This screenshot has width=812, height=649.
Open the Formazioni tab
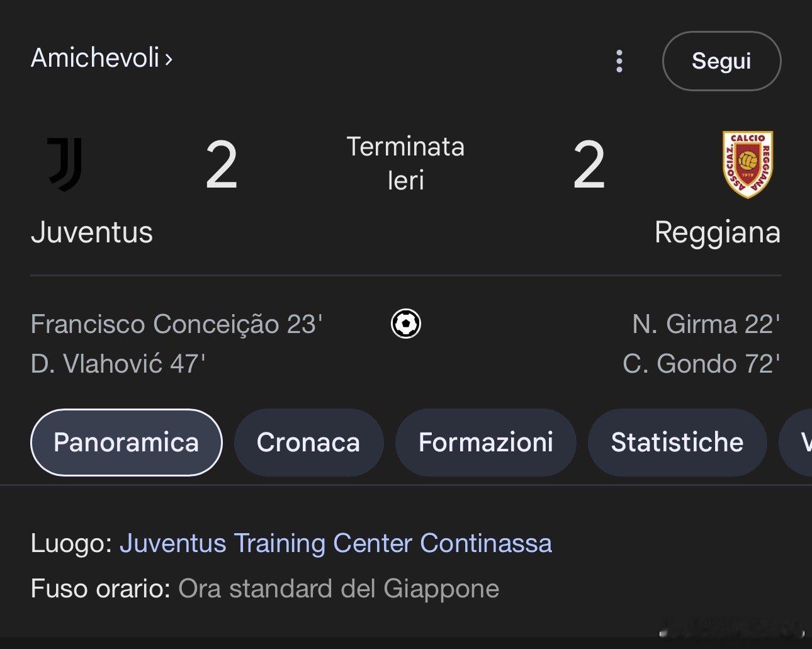(485, 442)
